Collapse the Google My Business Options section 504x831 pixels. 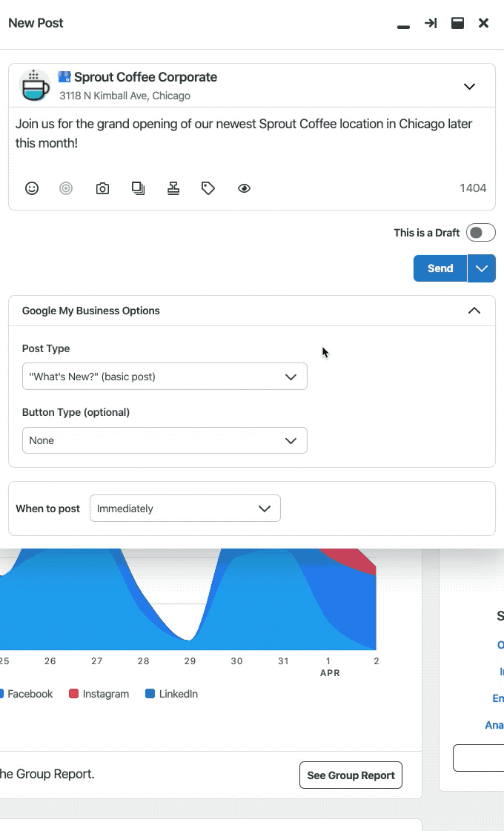pos(474,311)
